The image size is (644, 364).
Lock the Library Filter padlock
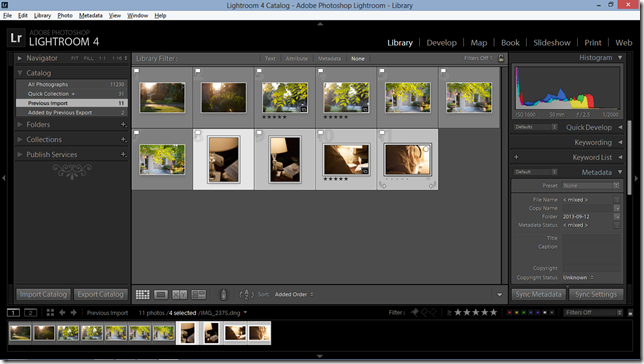click(501, 58)
